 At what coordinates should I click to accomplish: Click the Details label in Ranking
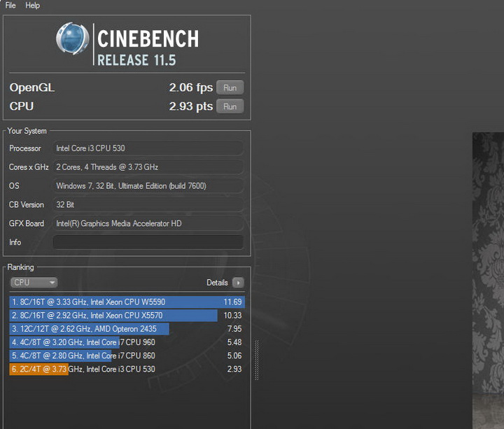(217, 283)
